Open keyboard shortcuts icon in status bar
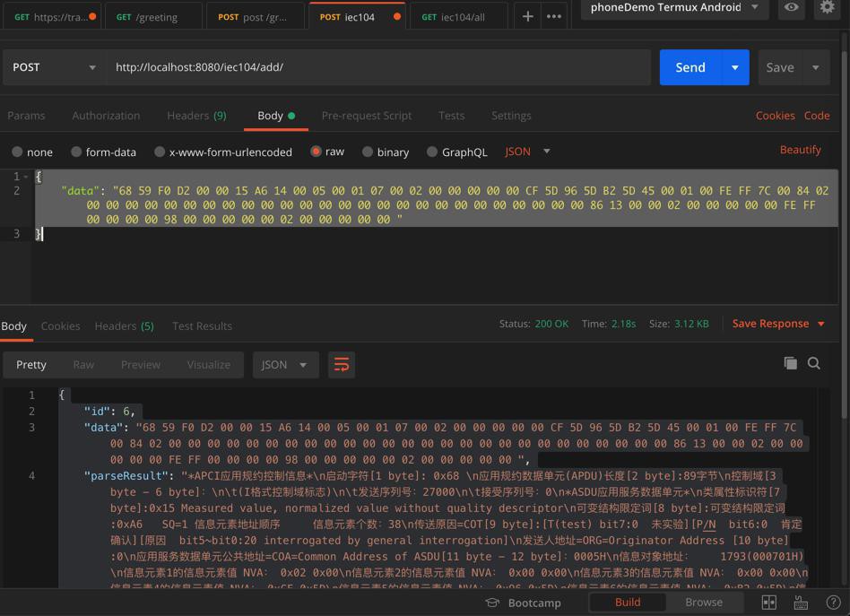 801,603
